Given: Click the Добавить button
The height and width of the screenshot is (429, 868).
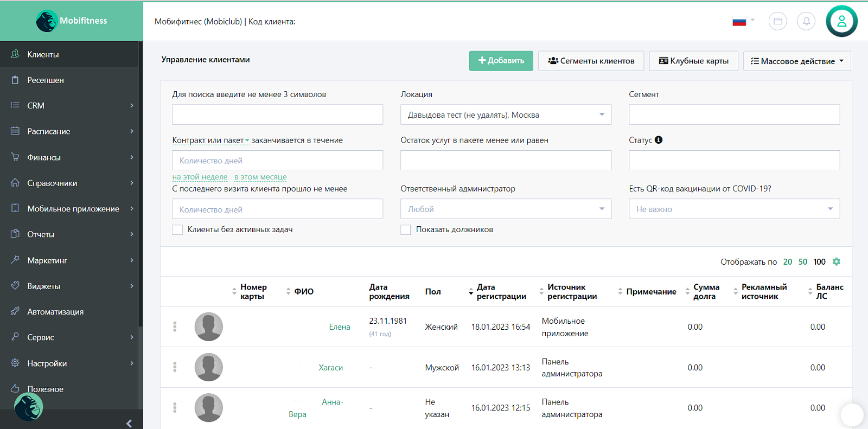Looking at the screenshot, I should (x=501, y=61).
